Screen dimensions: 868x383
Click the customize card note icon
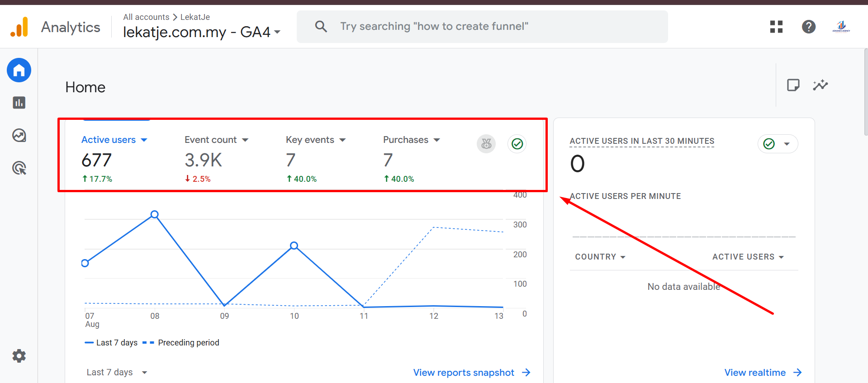click(793, 85)
